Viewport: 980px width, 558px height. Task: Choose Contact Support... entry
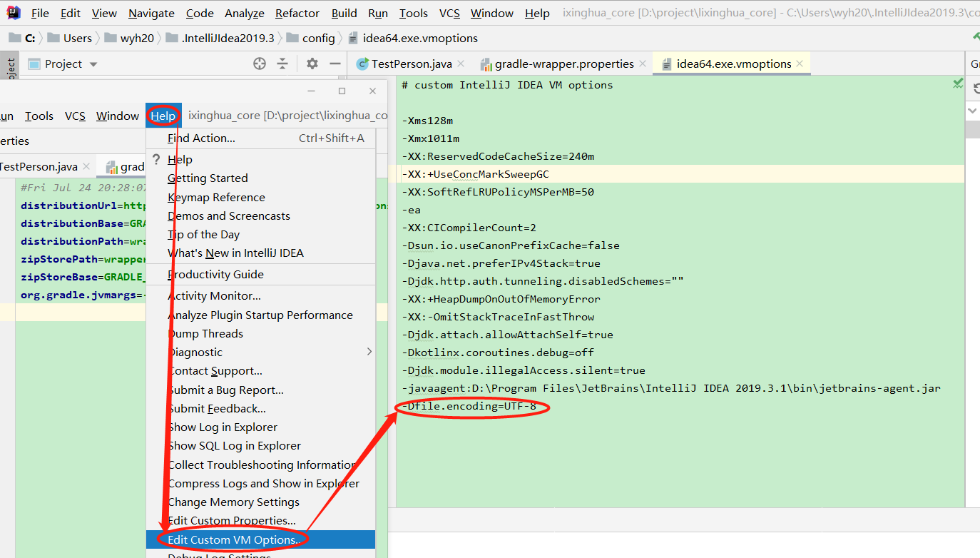[x=260, y=370]
